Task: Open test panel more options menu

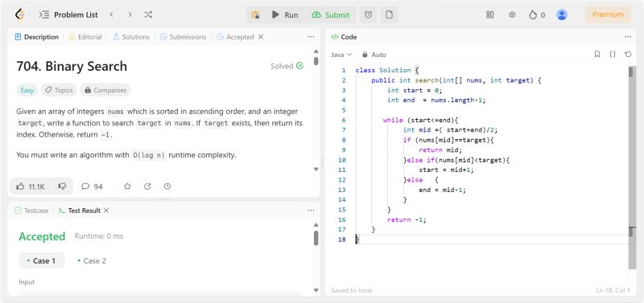Action: [311, 211]
